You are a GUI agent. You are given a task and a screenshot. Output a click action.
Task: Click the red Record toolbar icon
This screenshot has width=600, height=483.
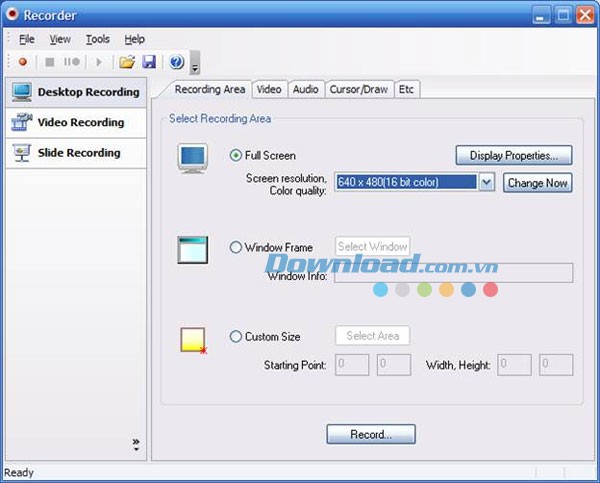point(23,62)
